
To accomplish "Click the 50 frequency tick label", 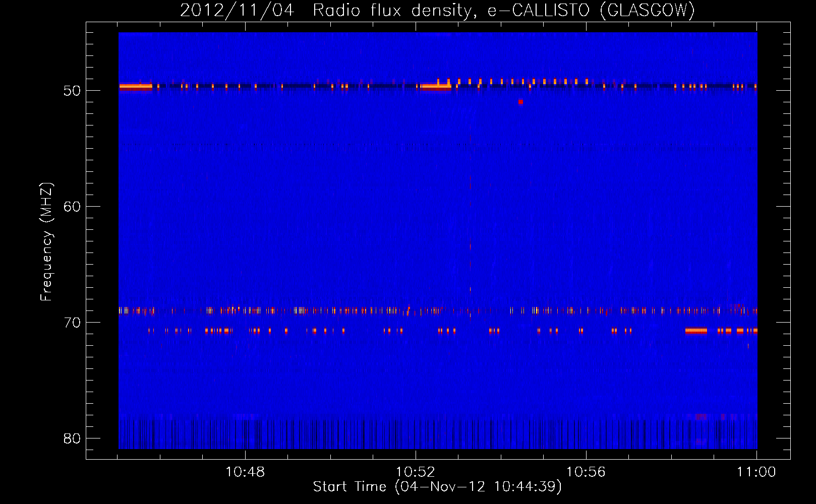I will coord(72,91).
